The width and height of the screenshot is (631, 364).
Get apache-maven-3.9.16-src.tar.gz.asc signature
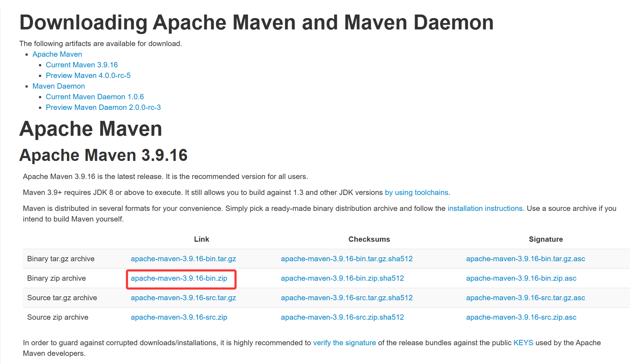[526, 298]
